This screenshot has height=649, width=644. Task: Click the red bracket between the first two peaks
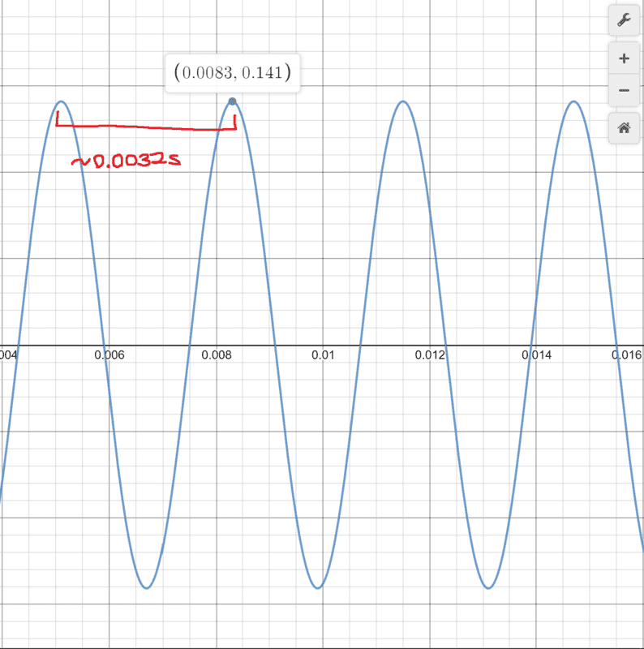pos(146,127)
